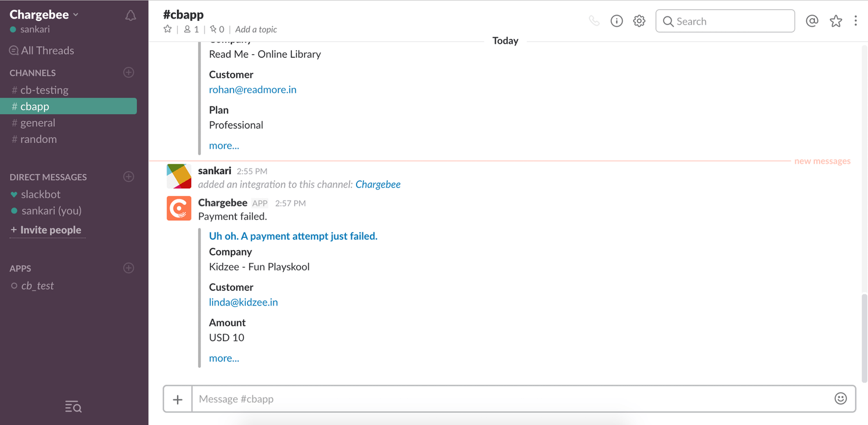Star the #cbapp channel below its name
868x425 pixels.
coord(167,29)
